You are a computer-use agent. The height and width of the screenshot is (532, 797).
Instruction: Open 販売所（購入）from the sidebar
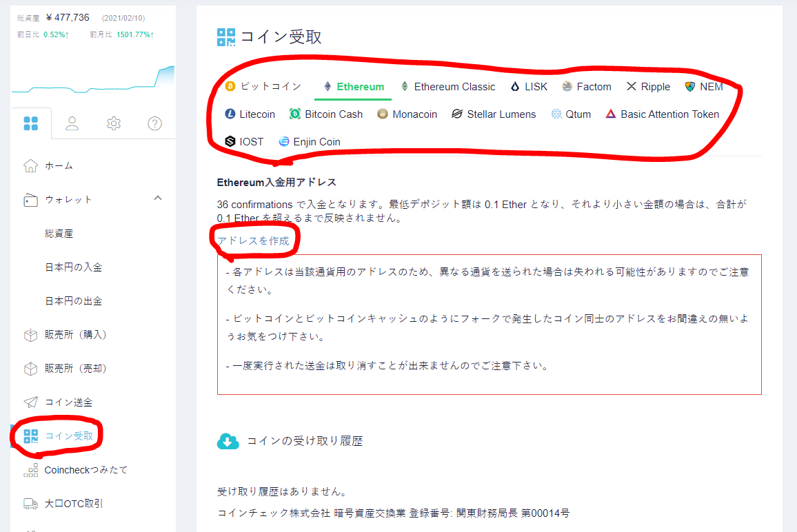(x=75, y=335)
